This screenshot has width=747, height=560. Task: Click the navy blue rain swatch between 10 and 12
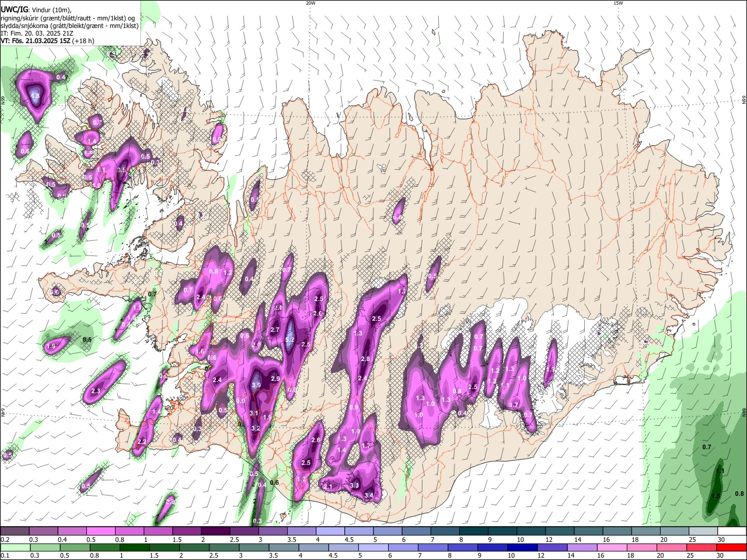pos(521,547)
